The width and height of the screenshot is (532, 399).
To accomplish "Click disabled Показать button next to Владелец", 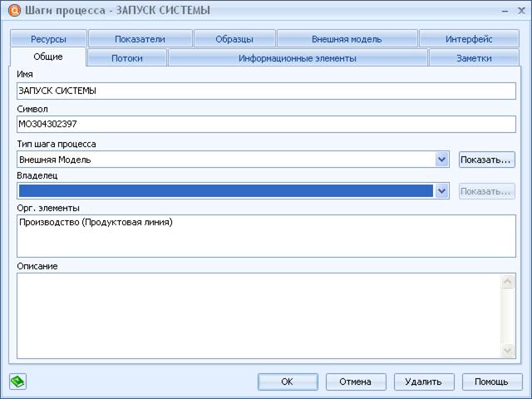I will click(487, 191).
